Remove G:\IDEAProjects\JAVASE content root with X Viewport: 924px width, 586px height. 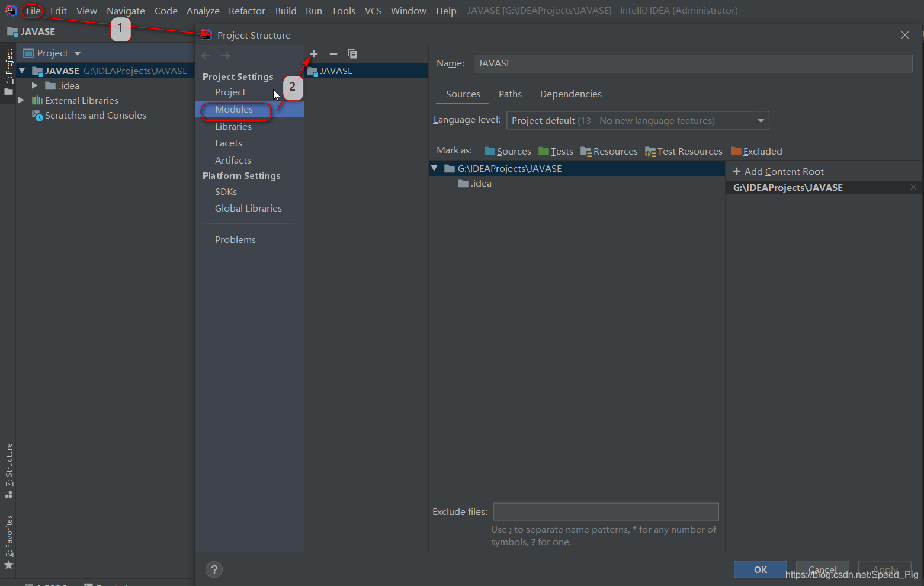point(913,187)
